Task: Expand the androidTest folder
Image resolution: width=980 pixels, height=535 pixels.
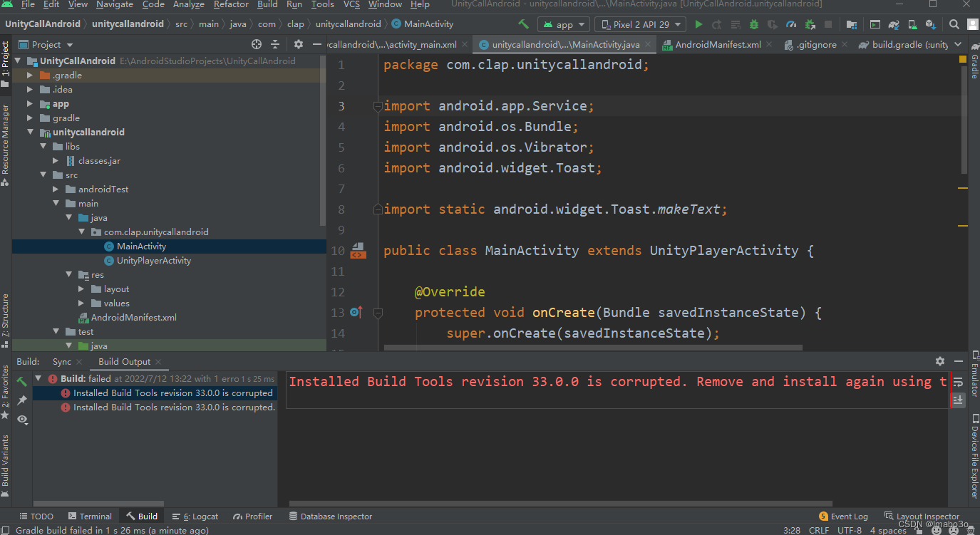Action: click(56, 189)
